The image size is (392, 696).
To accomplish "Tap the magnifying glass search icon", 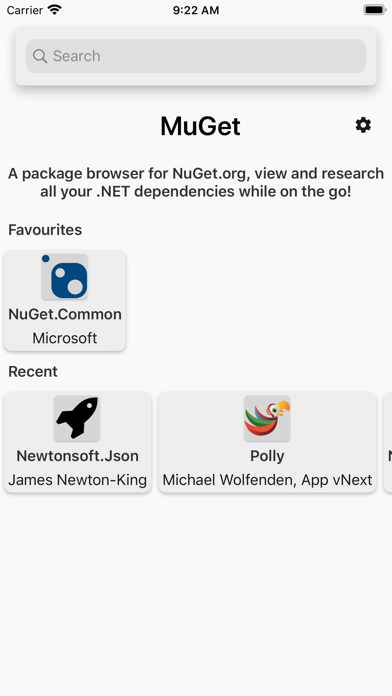I will tap(40, 56).
